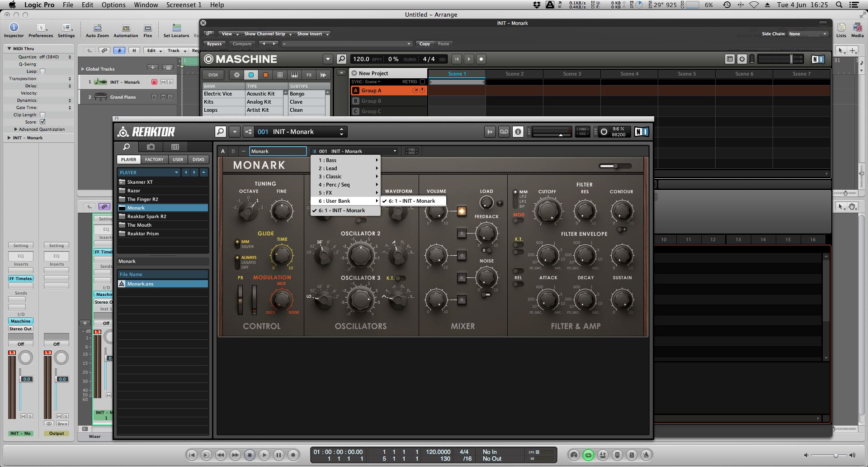
Task: Click the Monark Filter Cutoff knob
Action: point(547,211)
